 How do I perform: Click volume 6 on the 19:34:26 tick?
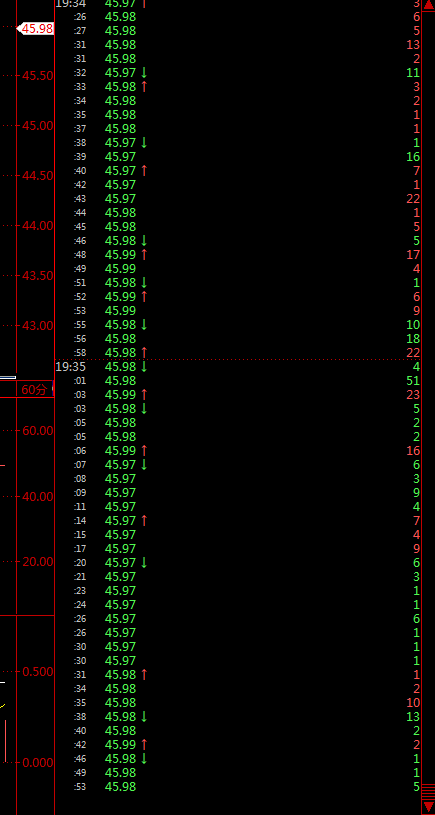[417, 17]
